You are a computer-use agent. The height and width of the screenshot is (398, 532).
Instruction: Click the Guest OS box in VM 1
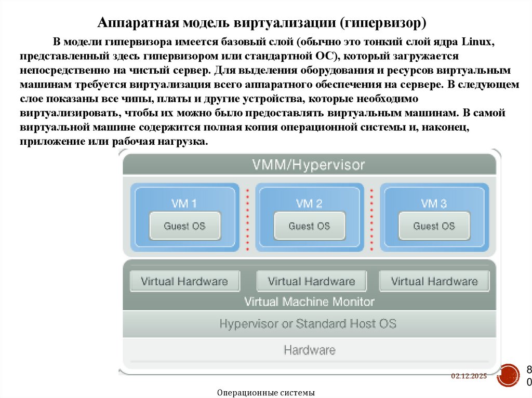185,226
